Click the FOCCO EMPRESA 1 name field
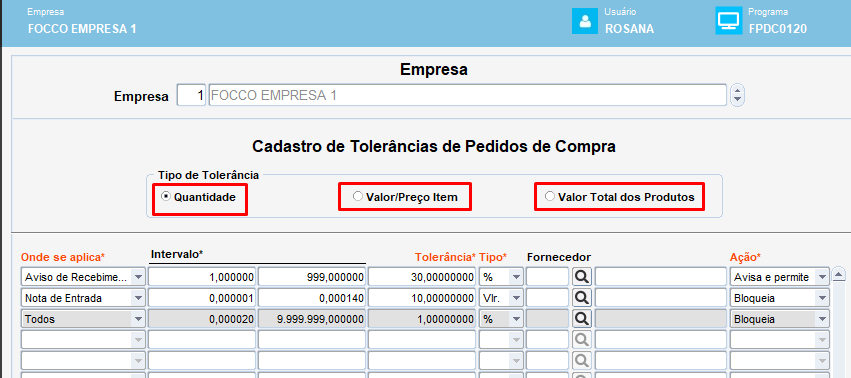851x378 pixels. coord(467,96)
